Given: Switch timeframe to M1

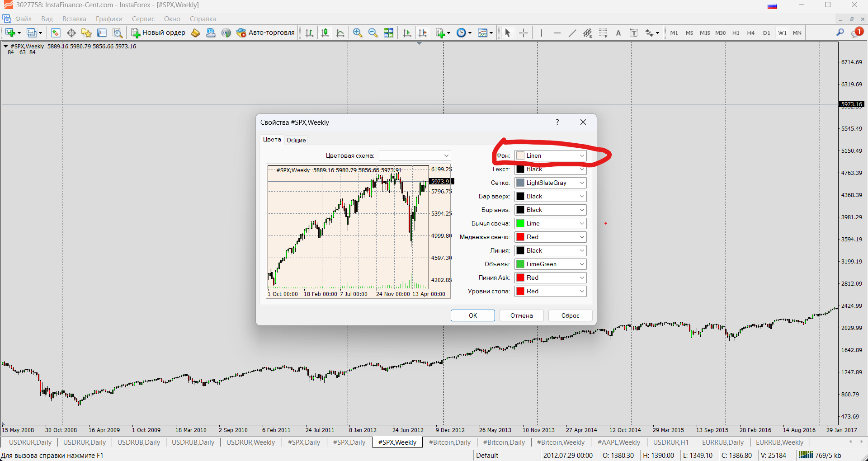Looking at the screenshot, I should click(674, 33).
